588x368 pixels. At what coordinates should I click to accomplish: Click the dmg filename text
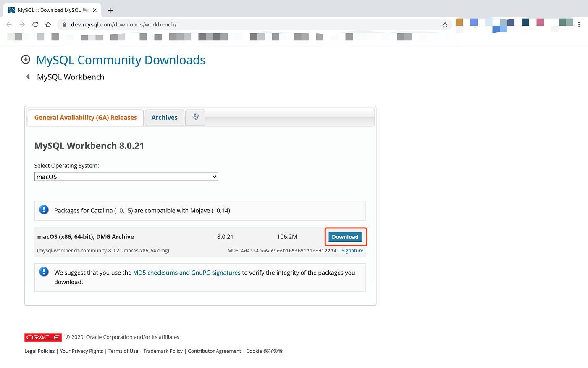point(103,251)
